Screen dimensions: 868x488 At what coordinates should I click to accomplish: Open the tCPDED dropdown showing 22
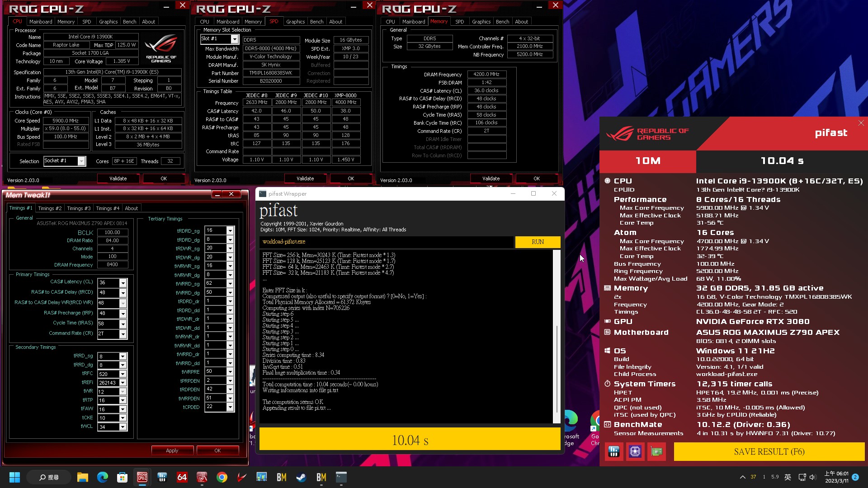(230, 407)
